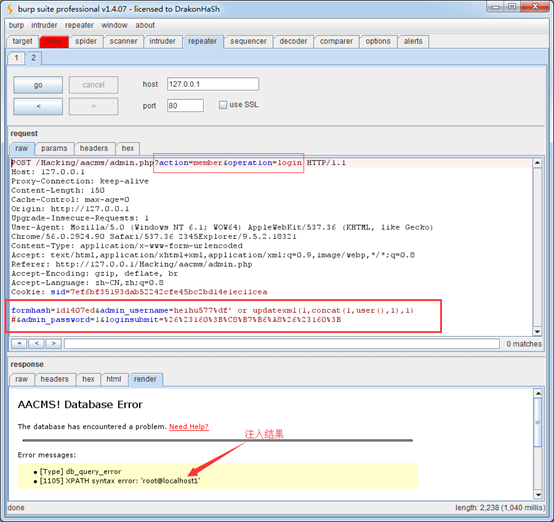Click the Content-Type header line
The image size is (554, 522).
127,246
